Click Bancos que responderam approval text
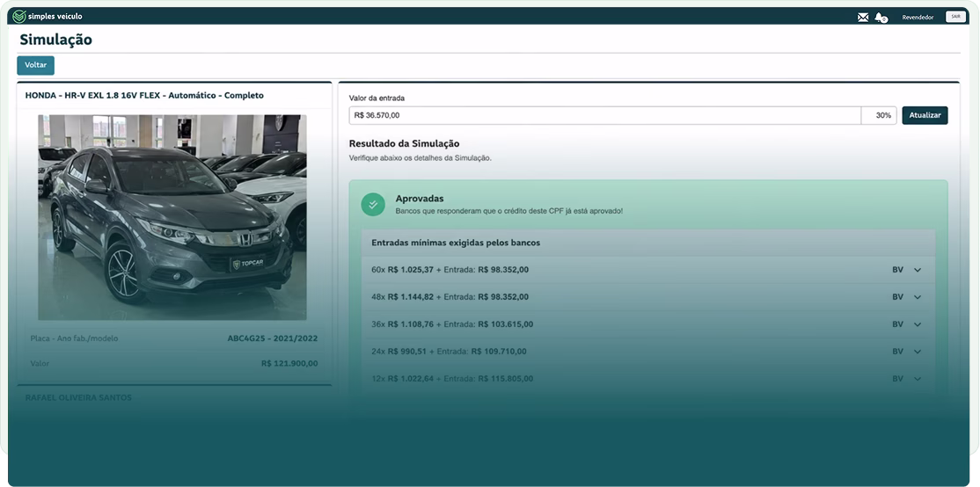 coord(509,211)
